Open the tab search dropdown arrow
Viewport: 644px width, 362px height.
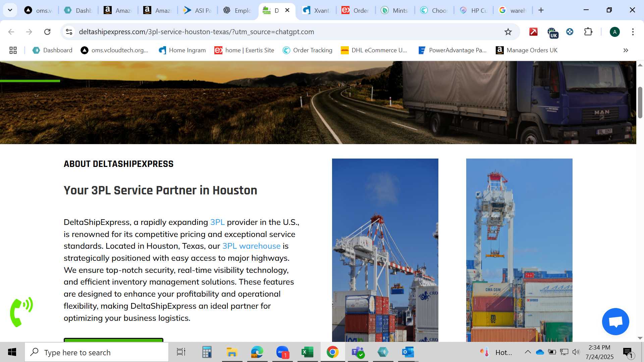10,10
